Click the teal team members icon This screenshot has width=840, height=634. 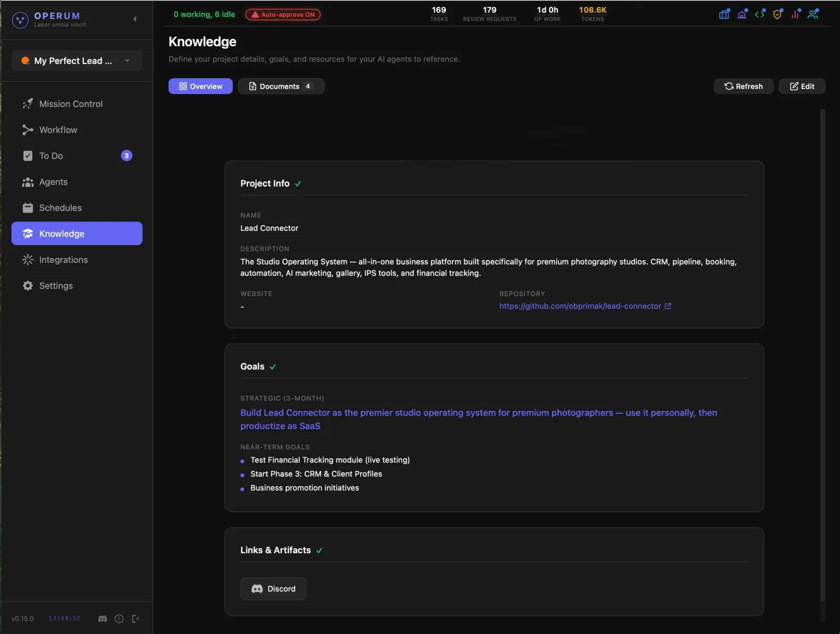pos(813,14)
